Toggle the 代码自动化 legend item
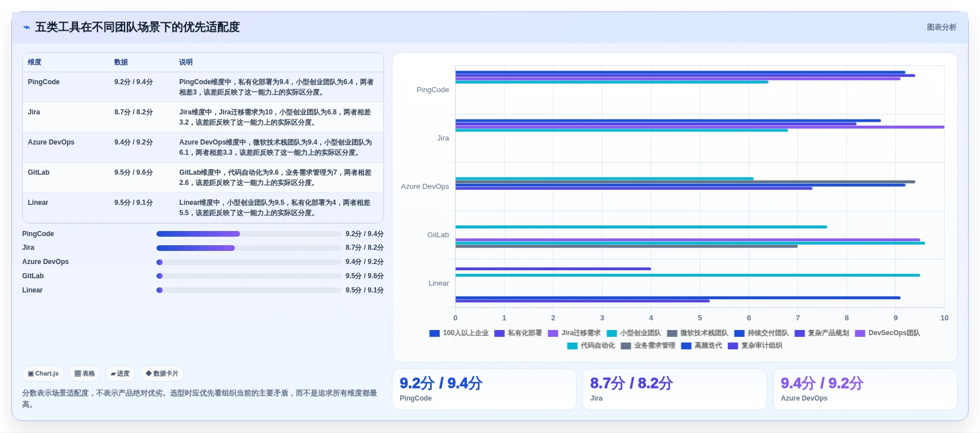980x433 pixels. click(x=591, y=346)
